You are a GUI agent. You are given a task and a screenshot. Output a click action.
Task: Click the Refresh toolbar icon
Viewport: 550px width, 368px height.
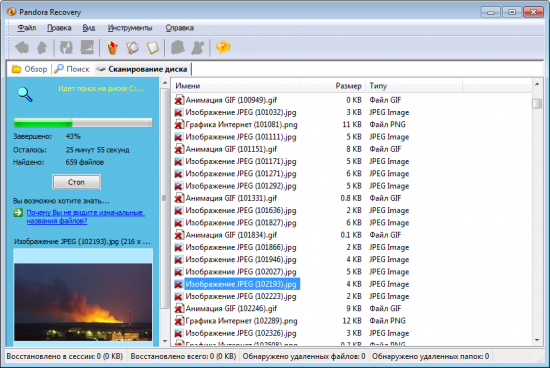66,47
